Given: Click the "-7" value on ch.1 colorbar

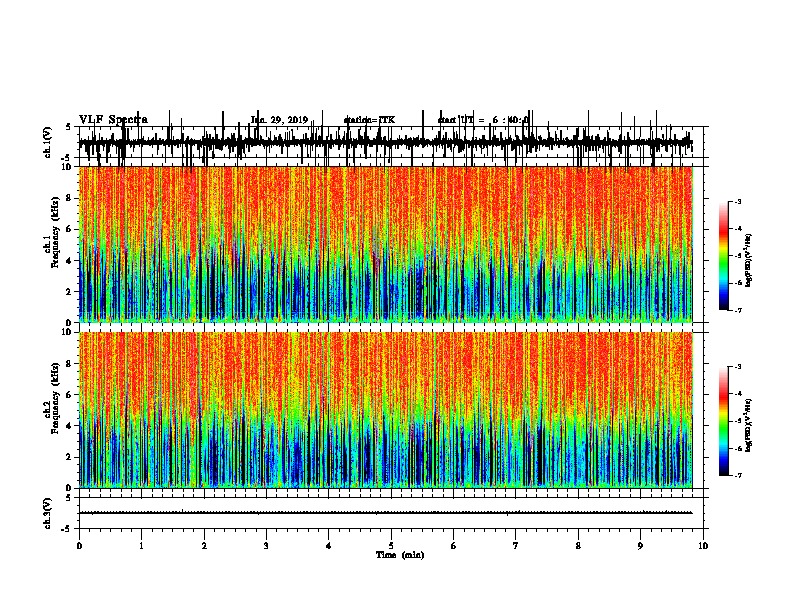Looking at the screenshot, I should (738, 310).
